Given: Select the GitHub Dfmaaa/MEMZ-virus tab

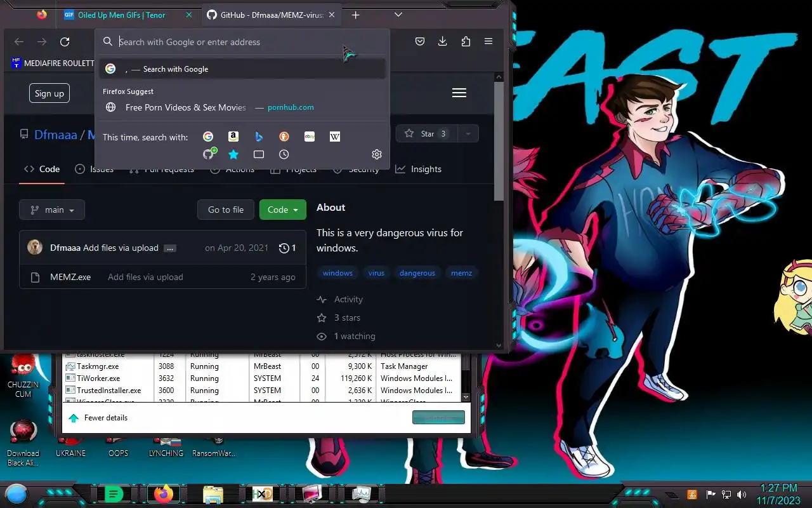Looking at the screenshot, I should tap(272, 15).
